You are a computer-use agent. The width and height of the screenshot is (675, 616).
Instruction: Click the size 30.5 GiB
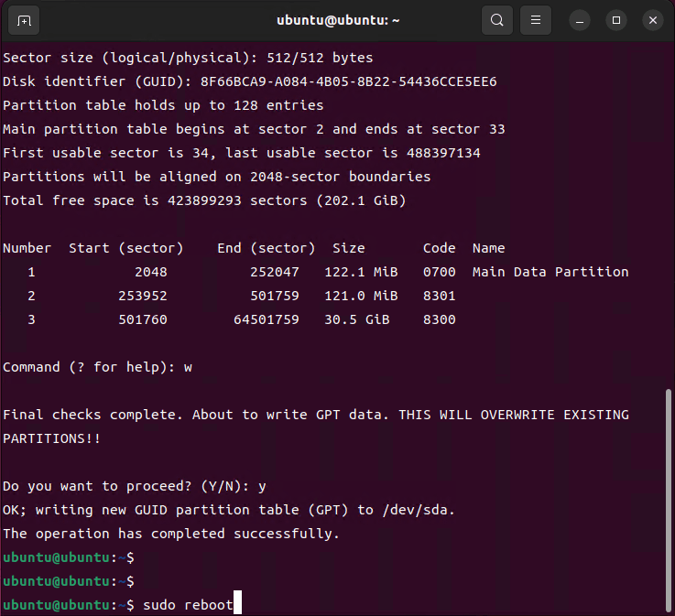point(357,319)
